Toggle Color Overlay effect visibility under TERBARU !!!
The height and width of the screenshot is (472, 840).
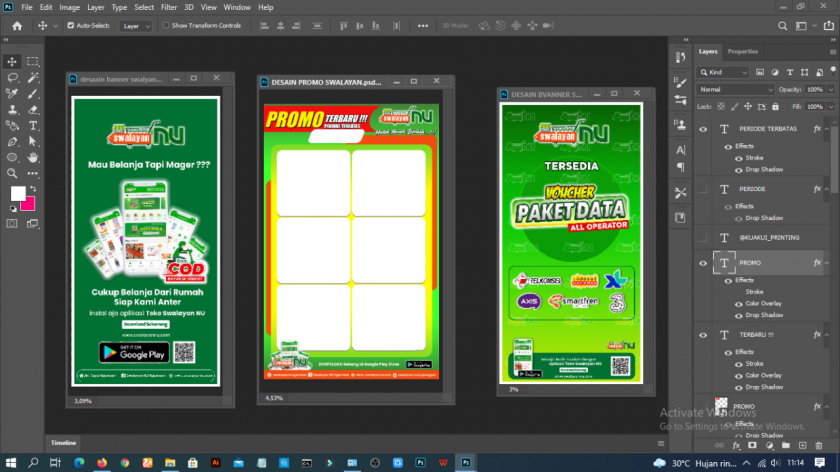pos(739,376)
